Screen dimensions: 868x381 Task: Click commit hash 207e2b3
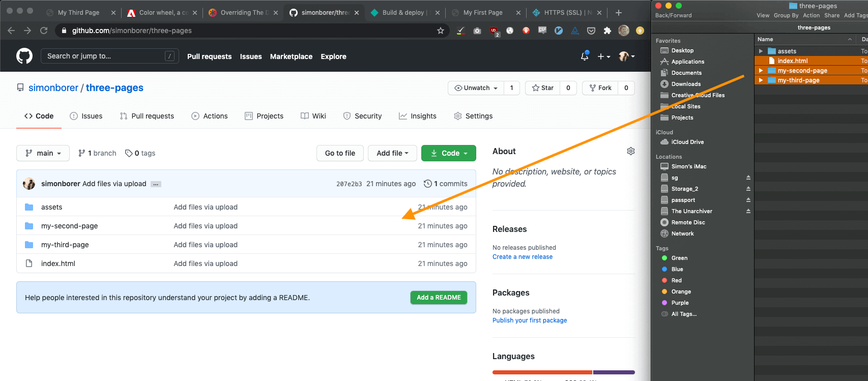pyautogui.click(x=349, y=184)
